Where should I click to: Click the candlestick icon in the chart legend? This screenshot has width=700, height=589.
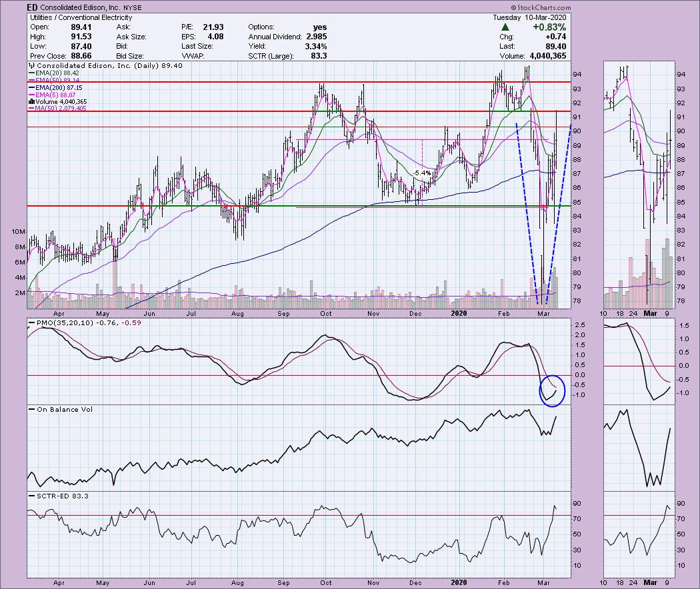(x=31, y=65)
